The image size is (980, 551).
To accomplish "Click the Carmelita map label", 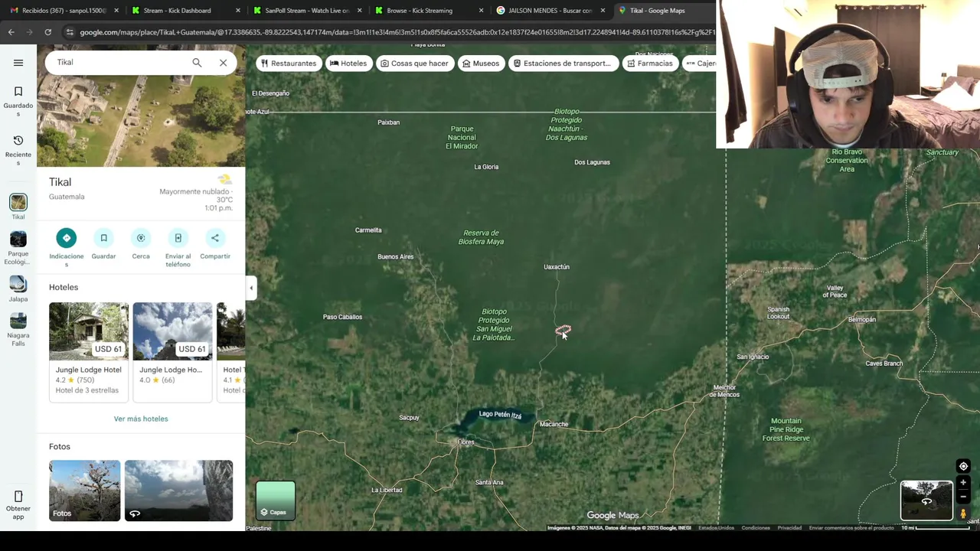I will click(x=368, y=230).
